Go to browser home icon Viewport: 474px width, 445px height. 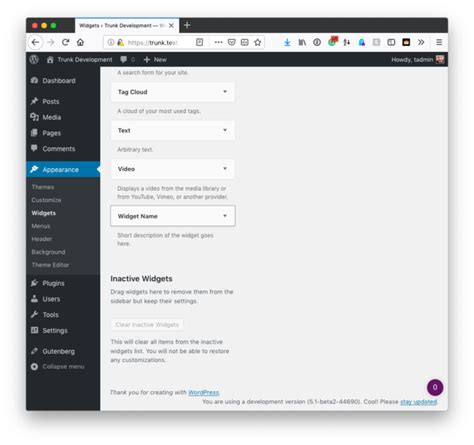pos(80,42)
